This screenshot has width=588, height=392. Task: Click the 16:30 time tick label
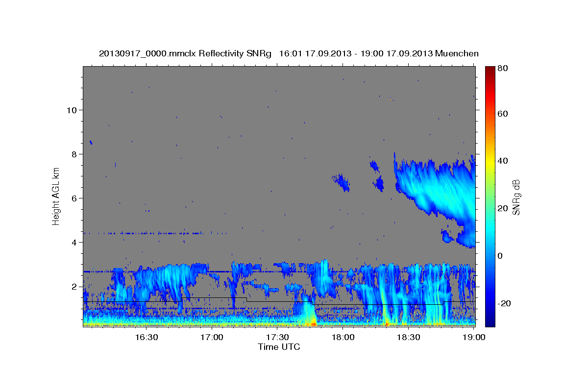146,337
